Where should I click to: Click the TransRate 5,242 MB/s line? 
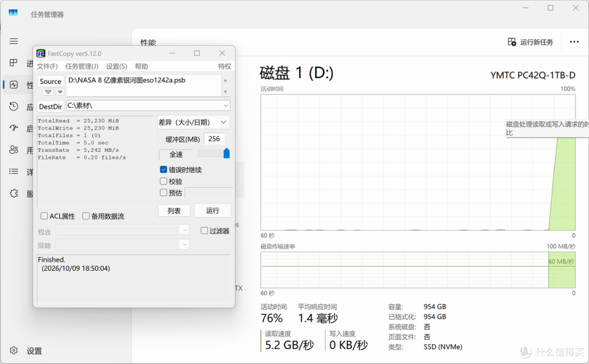[78, 150]
